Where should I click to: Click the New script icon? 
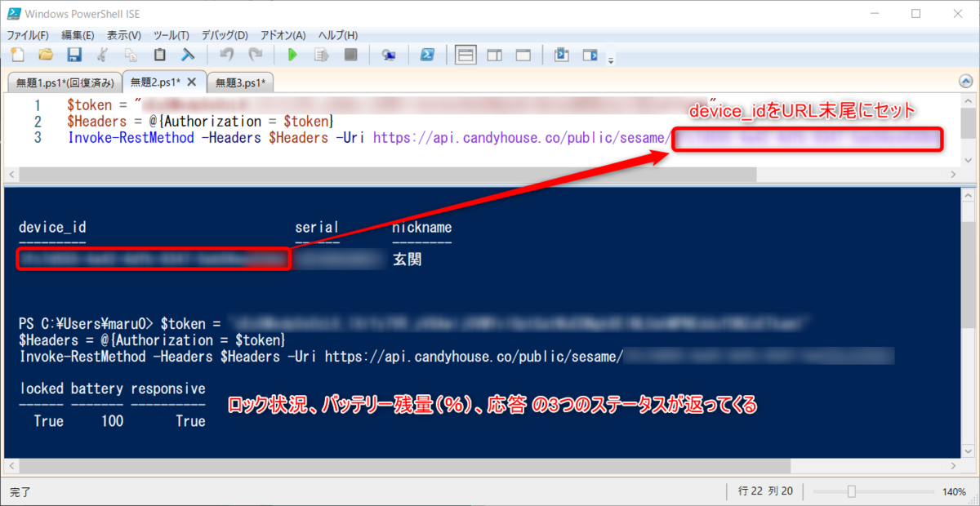point(17,55)
